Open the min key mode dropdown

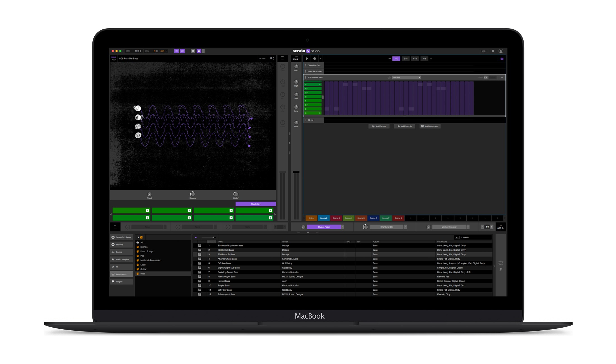click(164, 51)
